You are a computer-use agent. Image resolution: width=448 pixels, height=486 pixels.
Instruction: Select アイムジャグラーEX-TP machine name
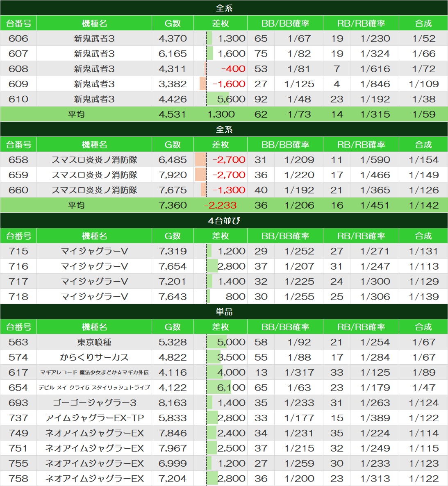(x=94, y=418)
